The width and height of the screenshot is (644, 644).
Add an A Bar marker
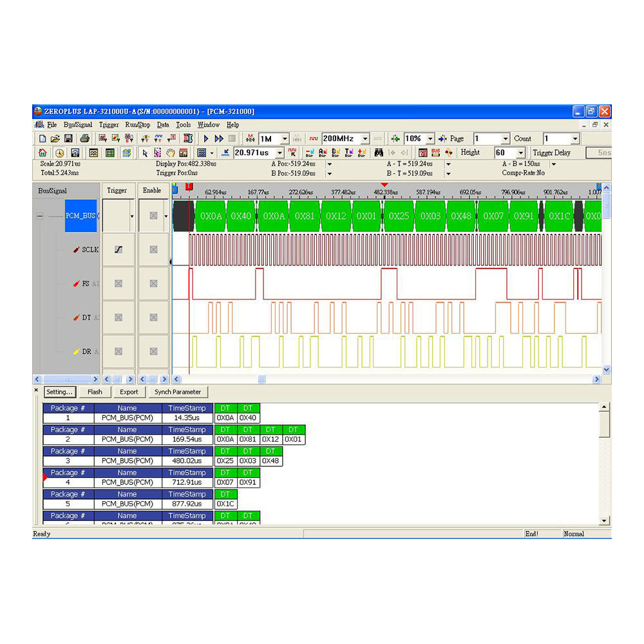pyautogui.click(x=321, y=153)
